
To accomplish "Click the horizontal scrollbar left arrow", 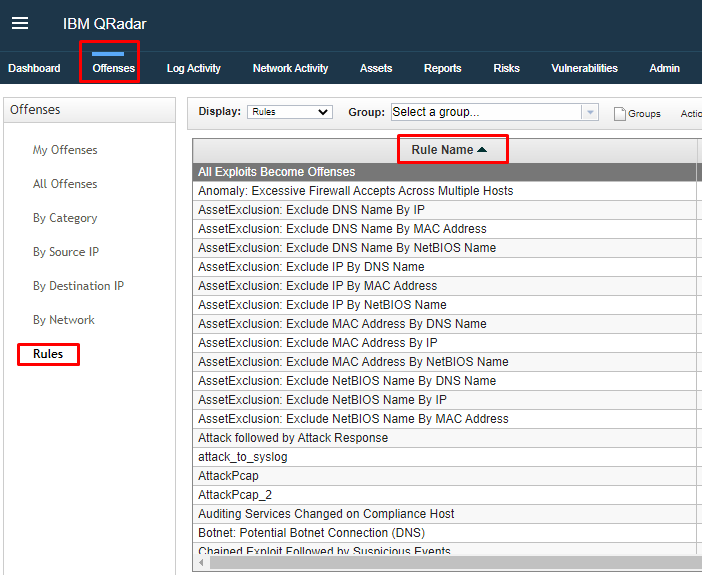I will tap(202, 563).
